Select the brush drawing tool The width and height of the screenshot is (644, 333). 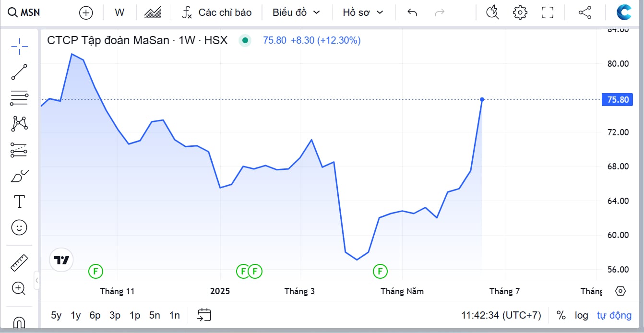click(x=19, y=176)
